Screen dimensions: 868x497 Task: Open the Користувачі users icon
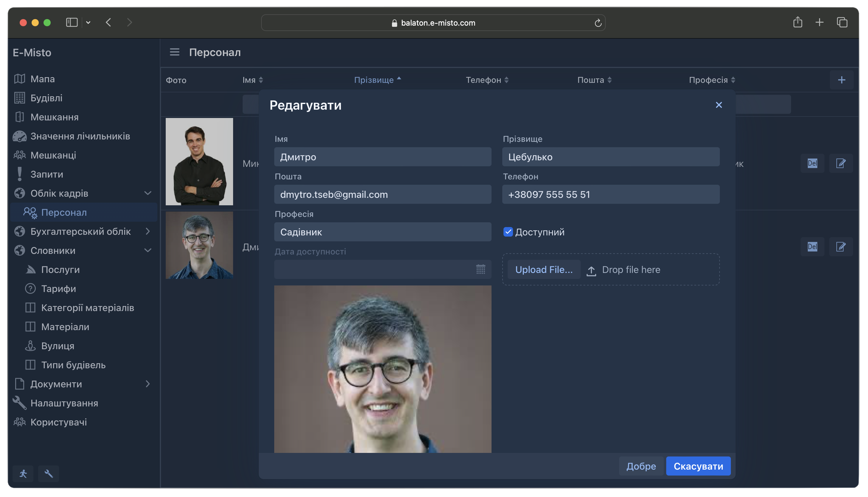coord(19,422)
